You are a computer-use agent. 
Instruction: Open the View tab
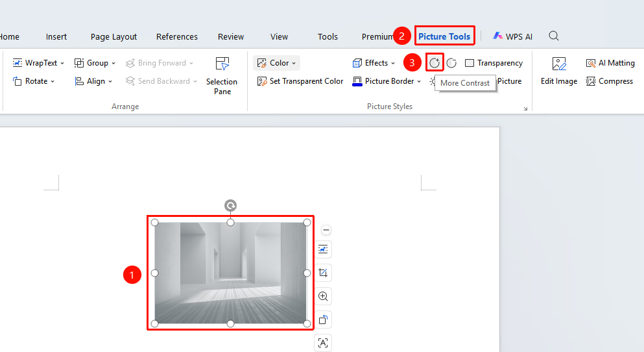280,36
